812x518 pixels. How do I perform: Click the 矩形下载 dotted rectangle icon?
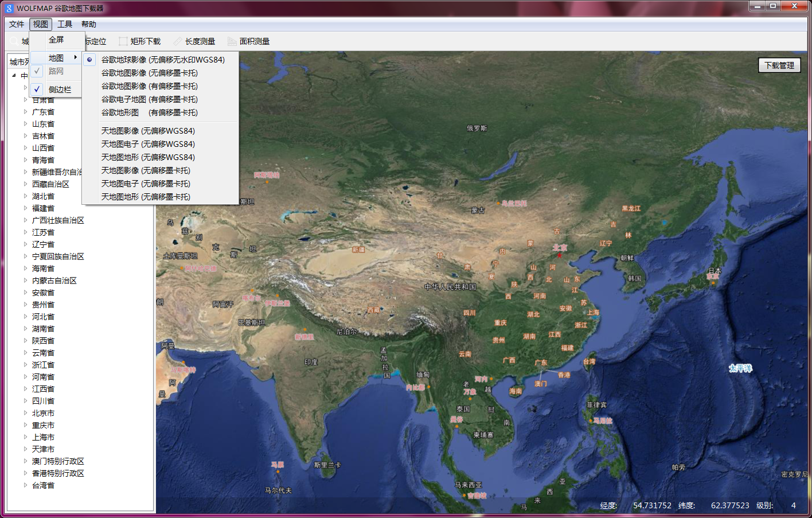pyautogui.click(x=123, y=41)
